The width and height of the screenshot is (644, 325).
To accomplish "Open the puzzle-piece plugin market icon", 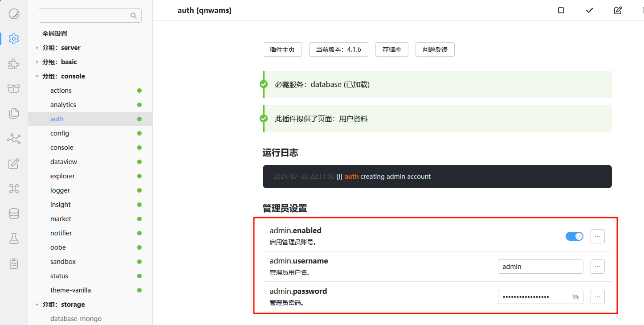I will coord(14,64).
